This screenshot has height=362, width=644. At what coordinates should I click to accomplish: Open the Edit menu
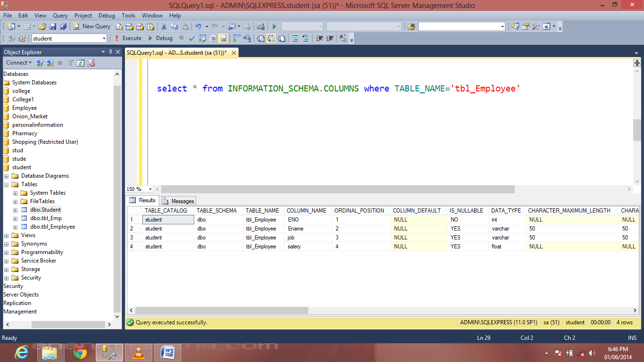[23, 16]
